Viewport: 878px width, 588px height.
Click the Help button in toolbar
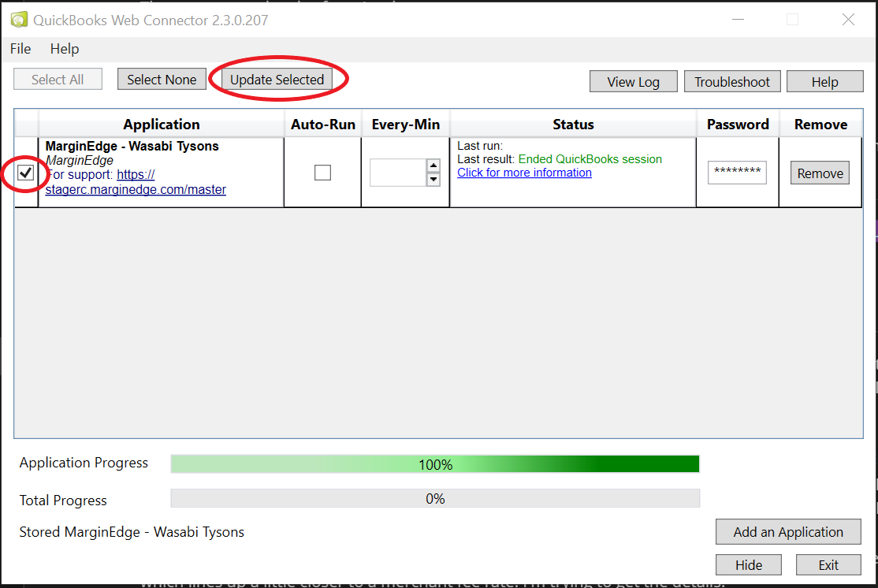pyautogui.click(x=824, y=82)
